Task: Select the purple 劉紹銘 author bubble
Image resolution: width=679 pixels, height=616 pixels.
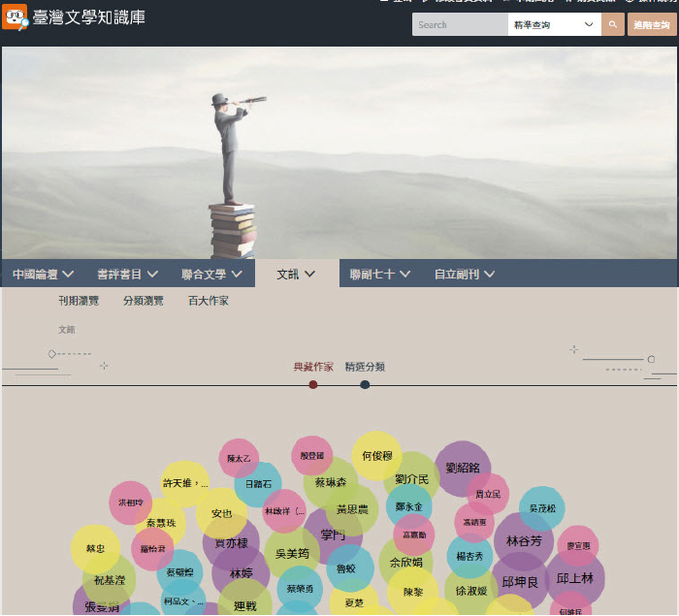Action: click(x=463, y=469)
